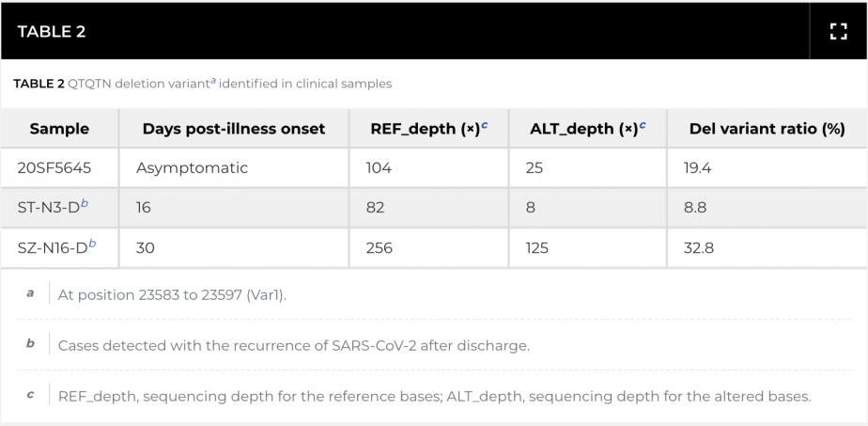The width and height of the screenshot is (868, 426).
Task: Click the Del variant ratio (%) header
Action: [x=767, y=129]
